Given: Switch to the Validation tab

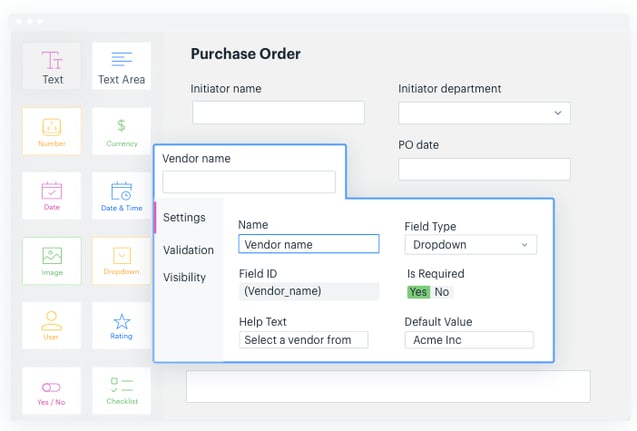Looking at the screenshot, I should 188,250.
